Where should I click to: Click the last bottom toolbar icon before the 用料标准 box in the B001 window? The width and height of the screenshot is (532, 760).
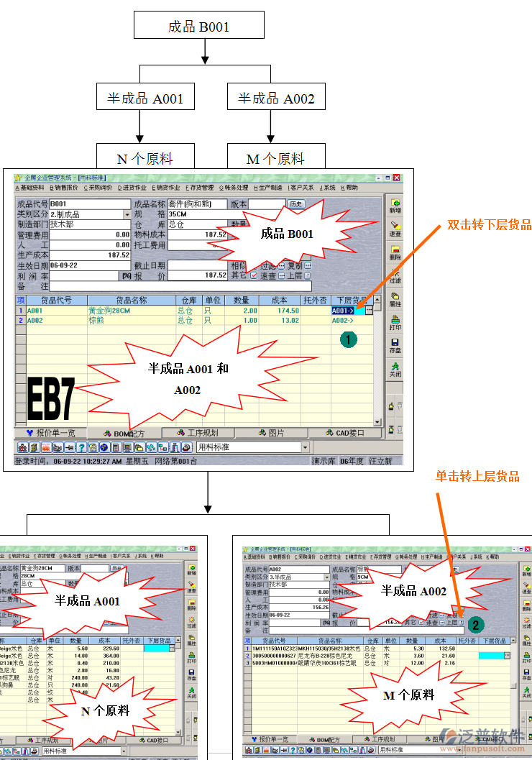pos(186,447)
